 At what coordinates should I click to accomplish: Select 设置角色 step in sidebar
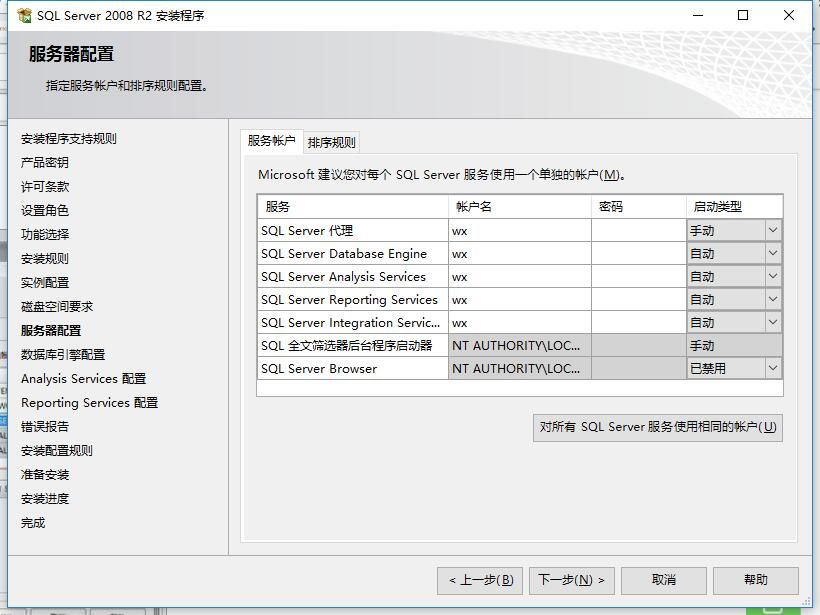coord(45,211)
